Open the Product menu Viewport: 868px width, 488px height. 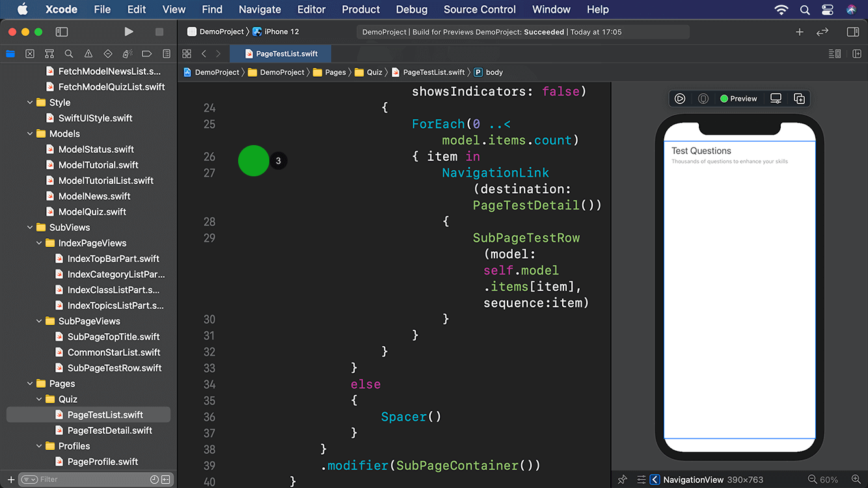pyautogui.click(x=360, y=9)
